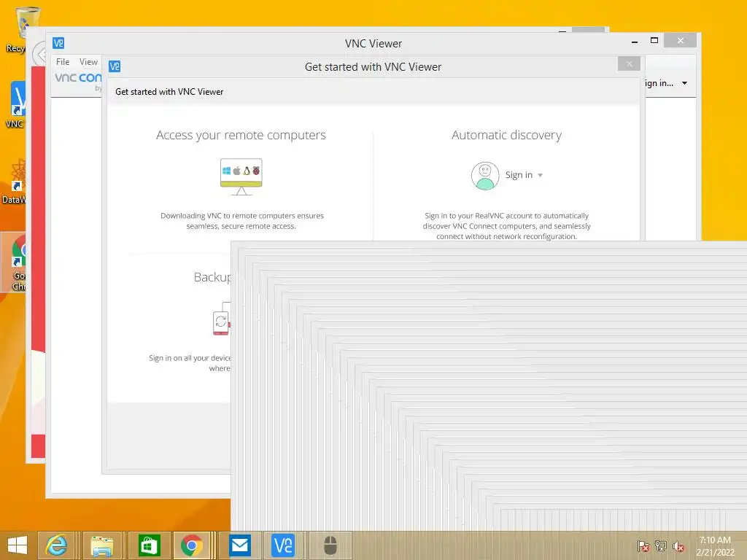
Task: Click the muted volume tray icon
Action: 678,546
